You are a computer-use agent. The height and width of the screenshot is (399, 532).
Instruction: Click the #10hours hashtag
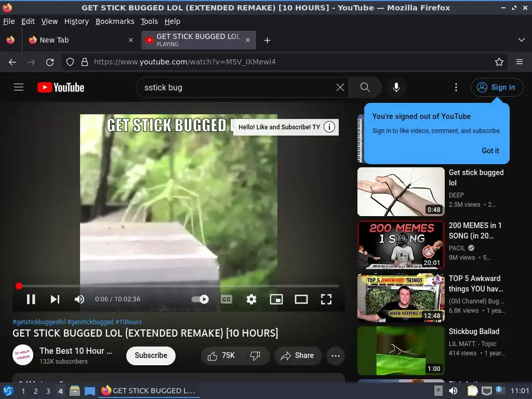pyautogui.click(x=129, y=322)
